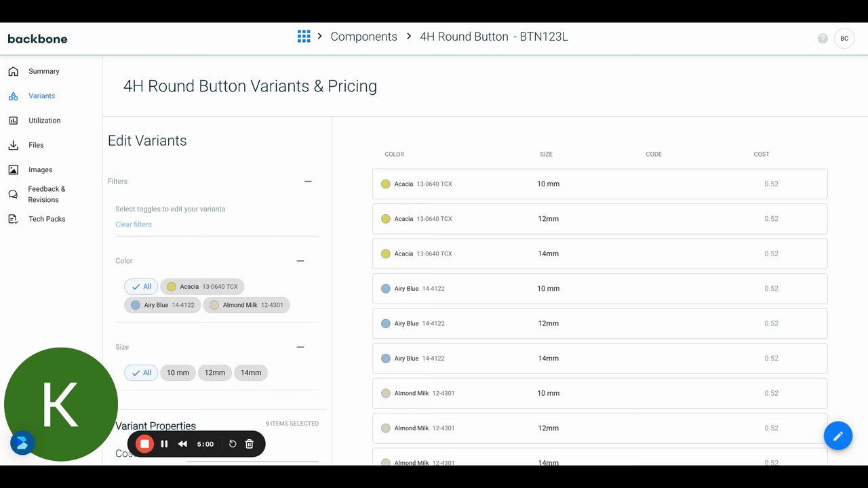Toggle the All chip under Color
Viewport: 868px width, 488px height.
[x=141, y=287]
